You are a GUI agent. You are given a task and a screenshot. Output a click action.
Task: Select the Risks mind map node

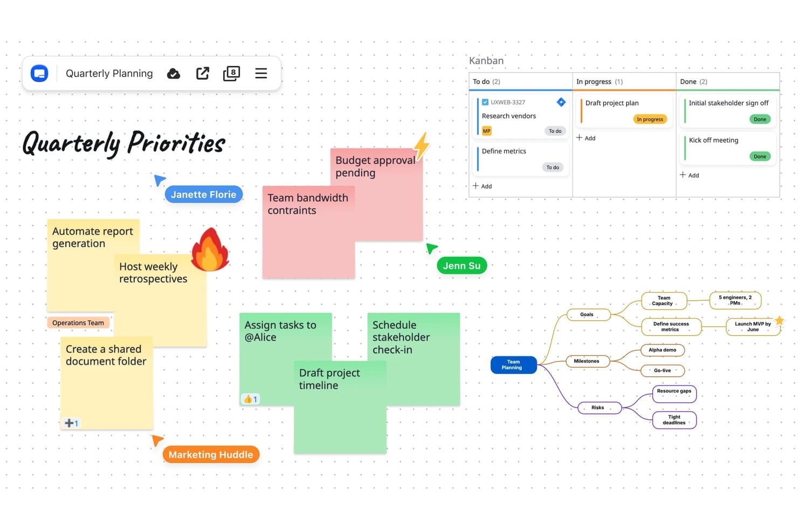(600, 407)
